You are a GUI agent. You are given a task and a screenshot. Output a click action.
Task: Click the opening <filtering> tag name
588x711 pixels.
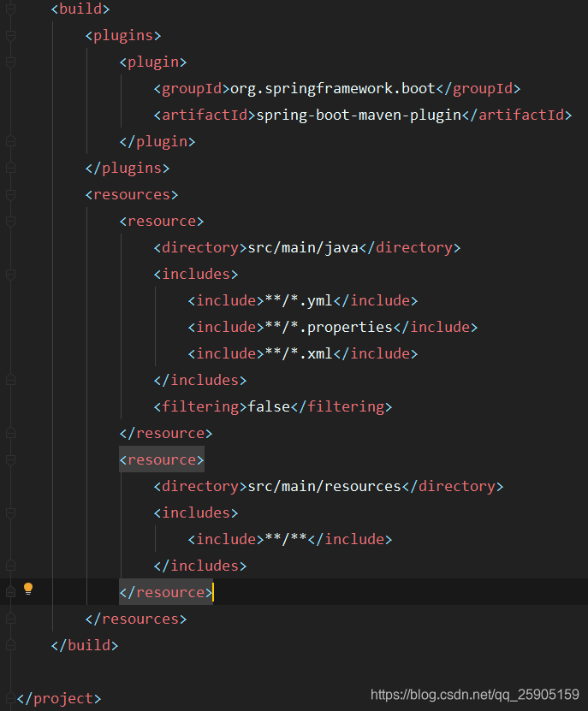(x=200, y=406)
